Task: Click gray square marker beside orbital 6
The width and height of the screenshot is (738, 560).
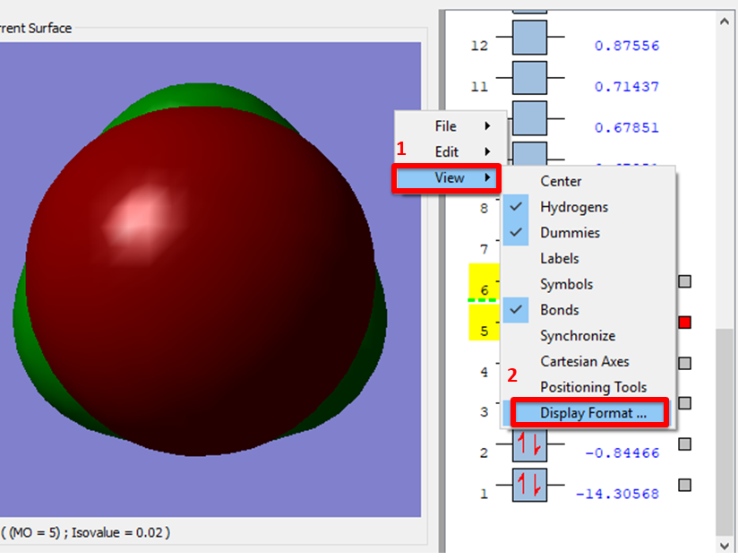Action: coord(685,281)
